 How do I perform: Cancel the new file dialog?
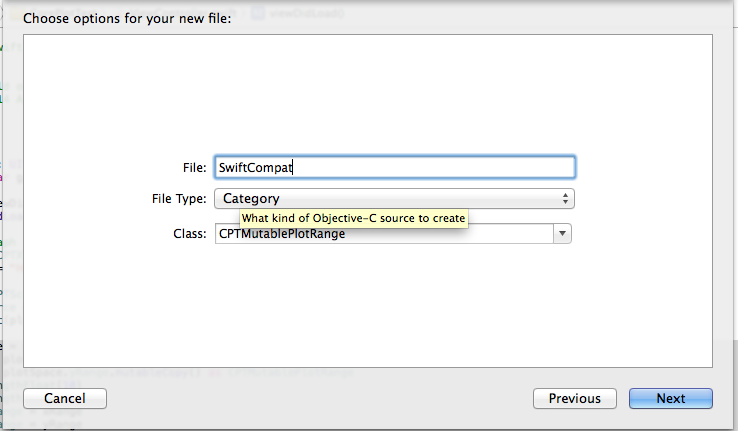[65, 398]
